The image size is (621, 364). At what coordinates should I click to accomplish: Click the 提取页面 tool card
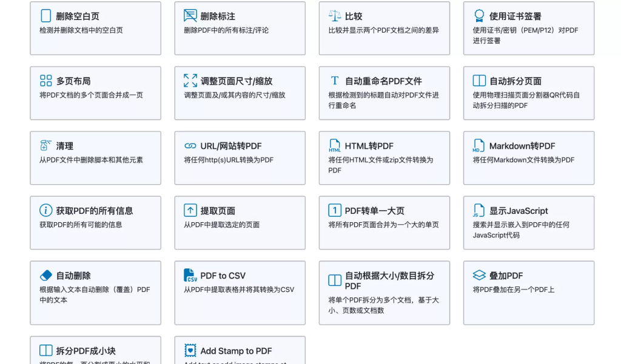pyautogui.click(x=240, y=223)
